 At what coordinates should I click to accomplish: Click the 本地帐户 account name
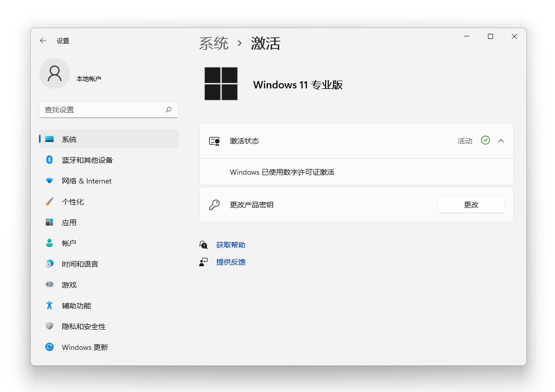click(89, 79)
